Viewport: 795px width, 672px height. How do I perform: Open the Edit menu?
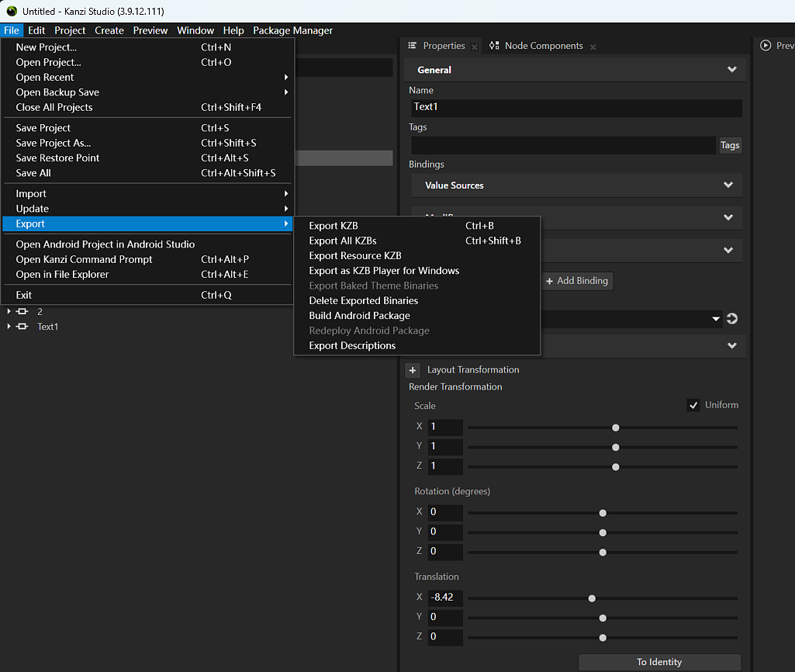click(36, 30)
